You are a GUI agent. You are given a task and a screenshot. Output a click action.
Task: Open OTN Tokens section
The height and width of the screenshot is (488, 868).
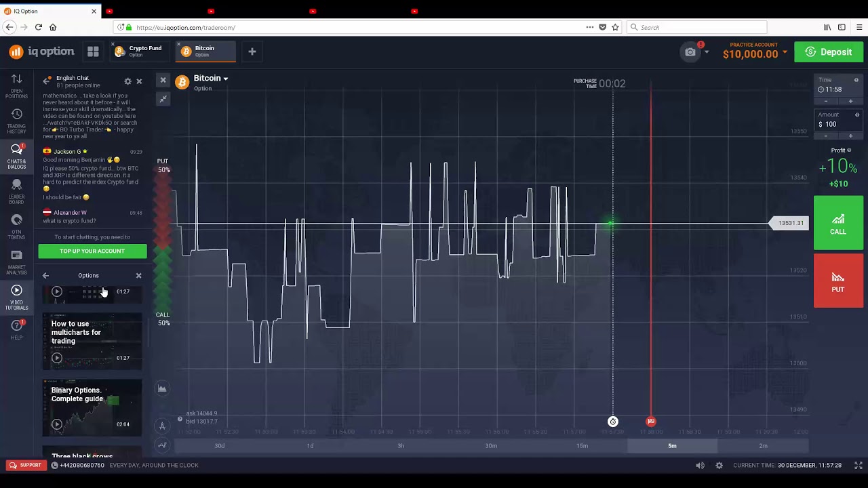(16, 226)
